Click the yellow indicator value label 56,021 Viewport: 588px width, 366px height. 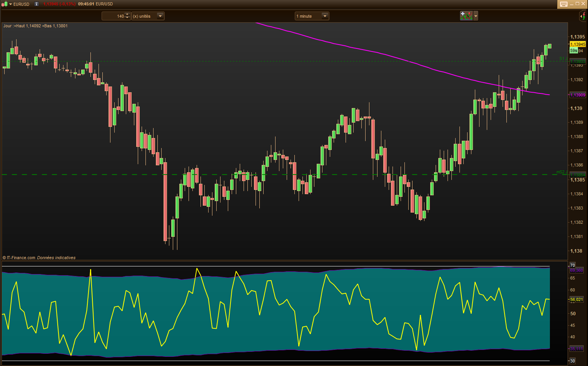click(576, 299)
